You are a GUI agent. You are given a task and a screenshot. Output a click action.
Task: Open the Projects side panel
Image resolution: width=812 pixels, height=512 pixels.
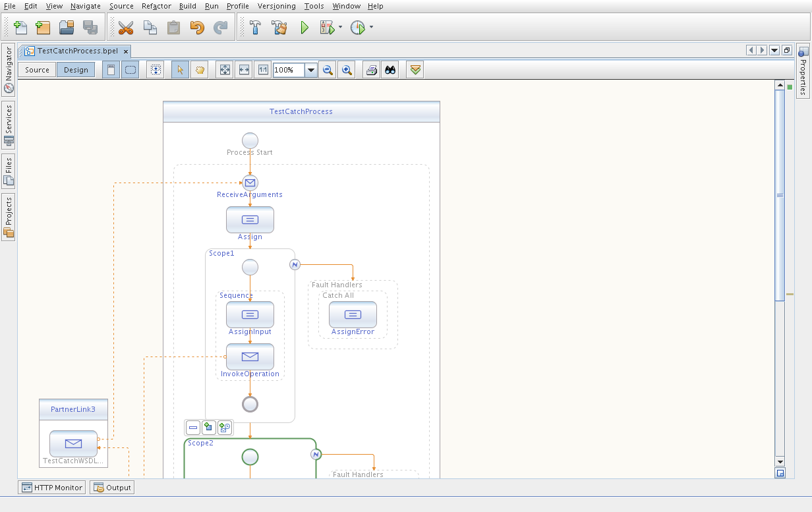tap(9, 217)
